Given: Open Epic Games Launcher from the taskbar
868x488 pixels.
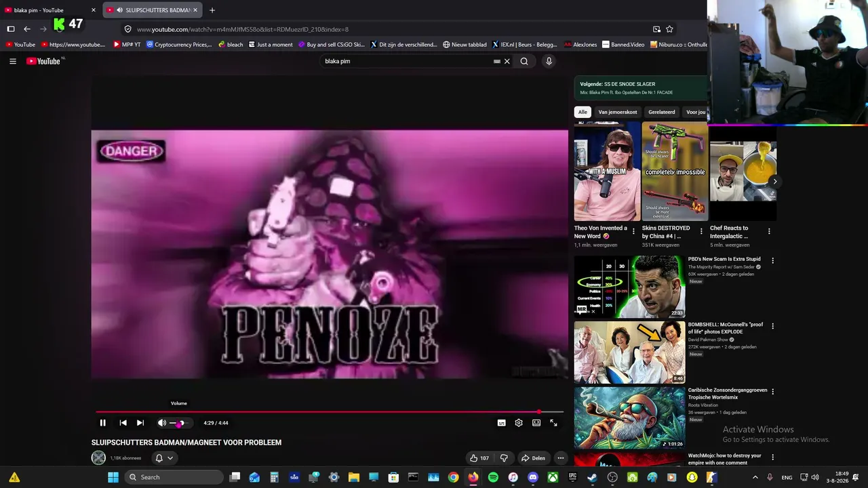Looking at the screenshot, I should point(573,477).
